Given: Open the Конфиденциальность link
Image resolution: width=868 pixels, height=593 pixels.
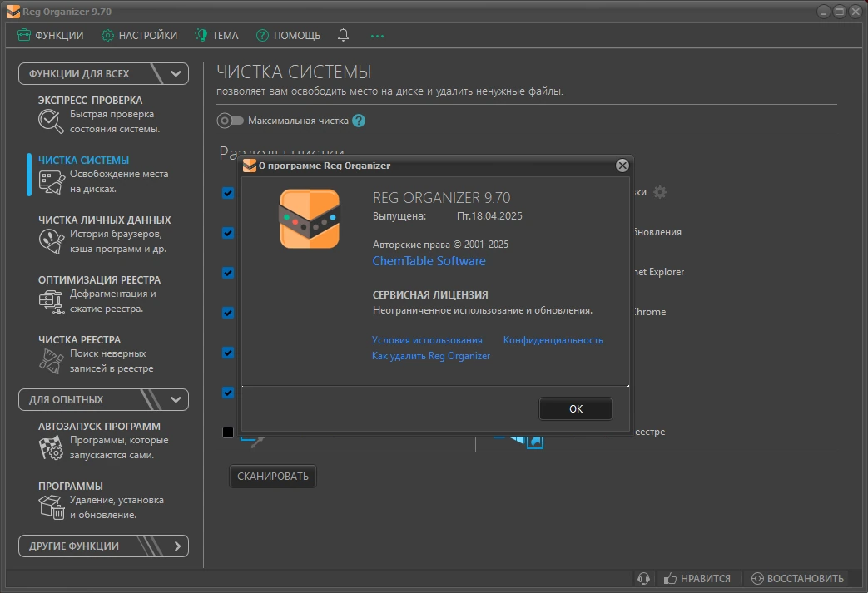Looking at the screenshot, I should point(553,340).
